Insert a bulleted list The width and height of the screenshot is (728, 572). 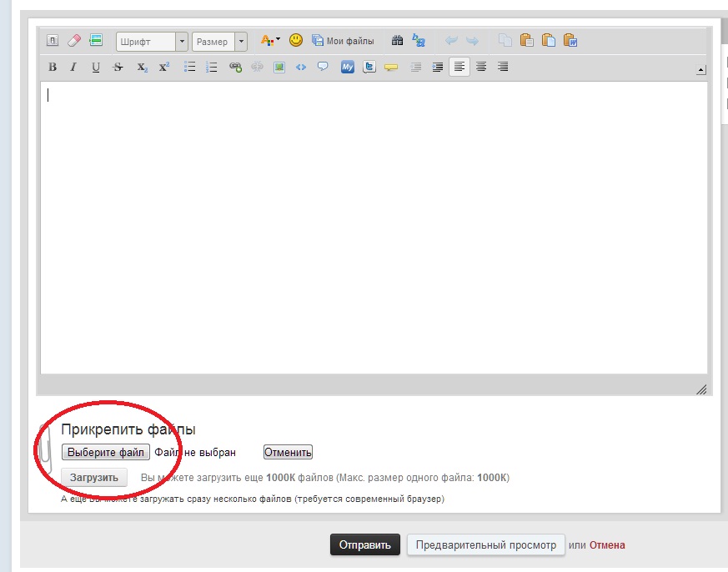[189, 68]
